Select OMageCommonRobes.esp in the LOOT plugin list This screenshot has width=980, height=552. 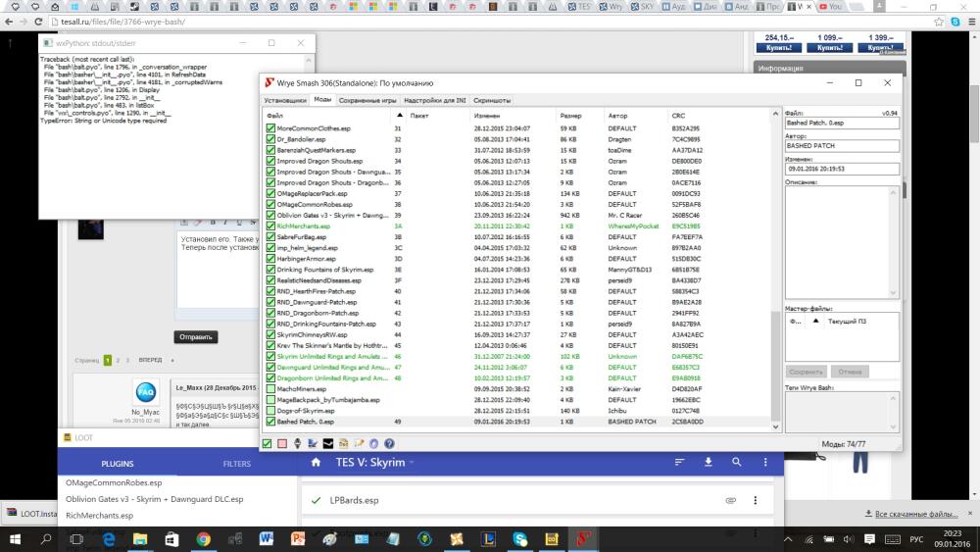[114, 483]
